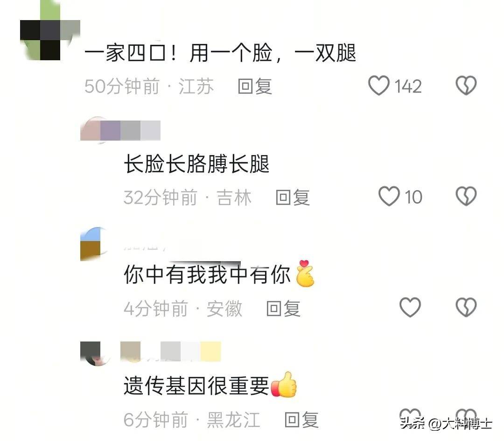Like the Anhui comment with heart icon

[410, 307]
